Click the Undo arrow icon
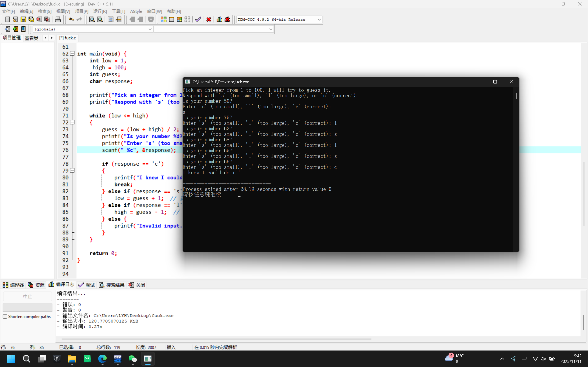The width and height of the screenshot is (588, 367). click(71, 19)
